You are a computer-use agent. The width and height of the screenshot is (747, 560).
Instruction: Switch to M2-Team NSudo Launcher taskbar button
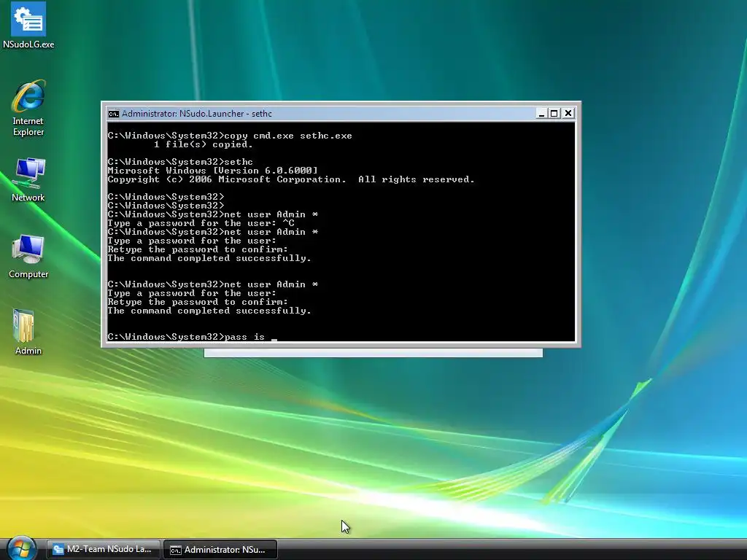(103, 549)
